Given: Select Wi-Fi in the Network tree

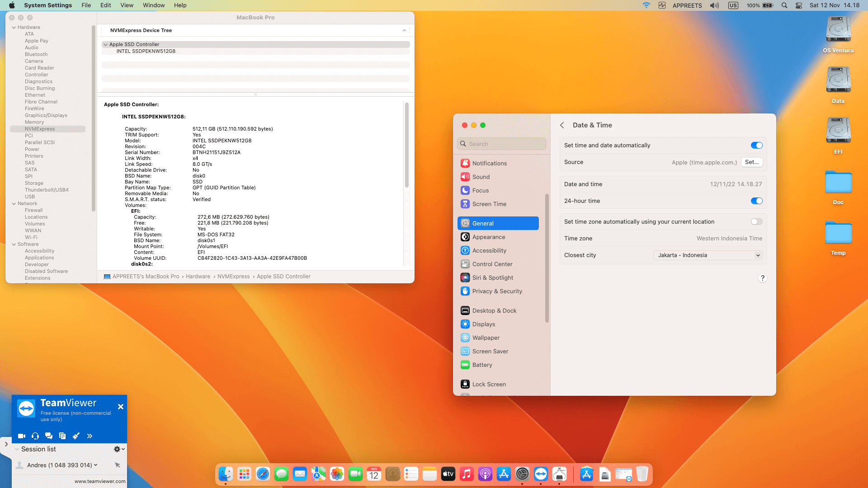Looking at the screenshot, I should [31, 237].
